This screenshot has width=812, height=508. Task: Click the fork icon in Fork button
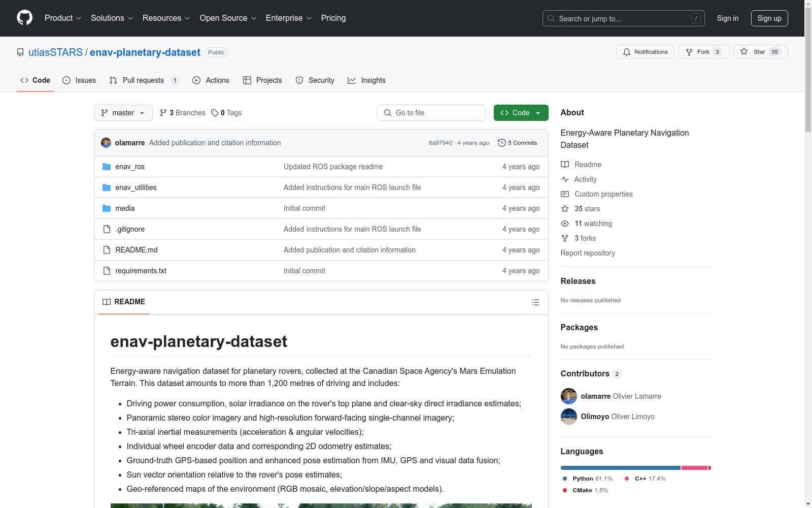point(689,52)
